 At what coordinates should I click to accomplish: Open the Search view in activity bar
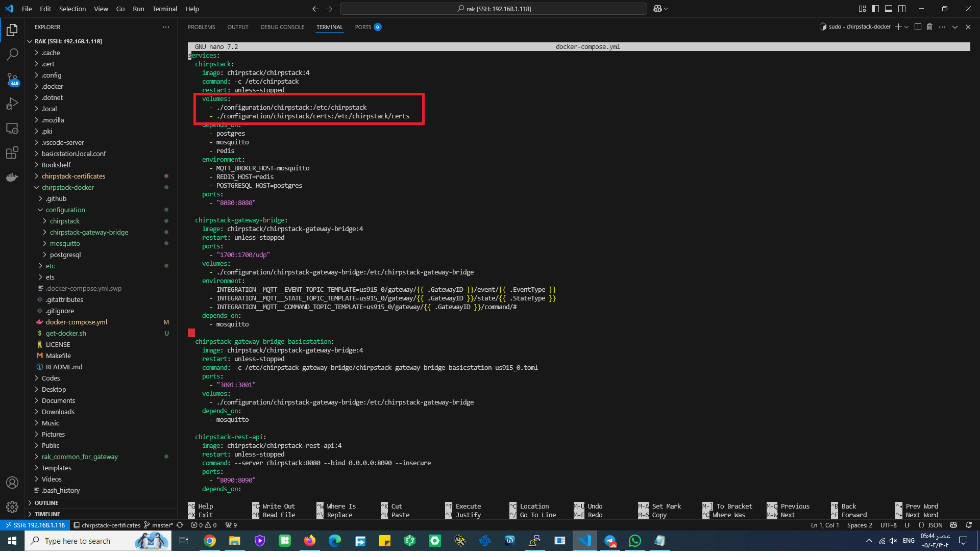[x=12, y=55]
